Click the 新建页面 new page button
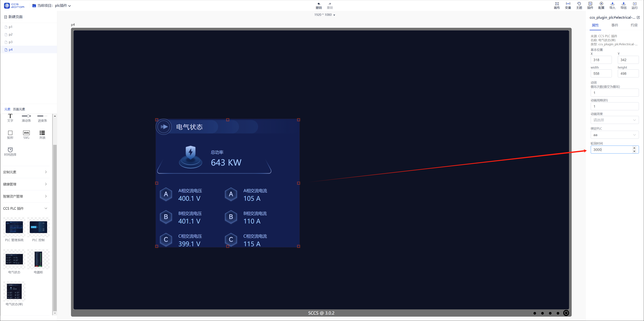644x321 pixels. (13, 17)
